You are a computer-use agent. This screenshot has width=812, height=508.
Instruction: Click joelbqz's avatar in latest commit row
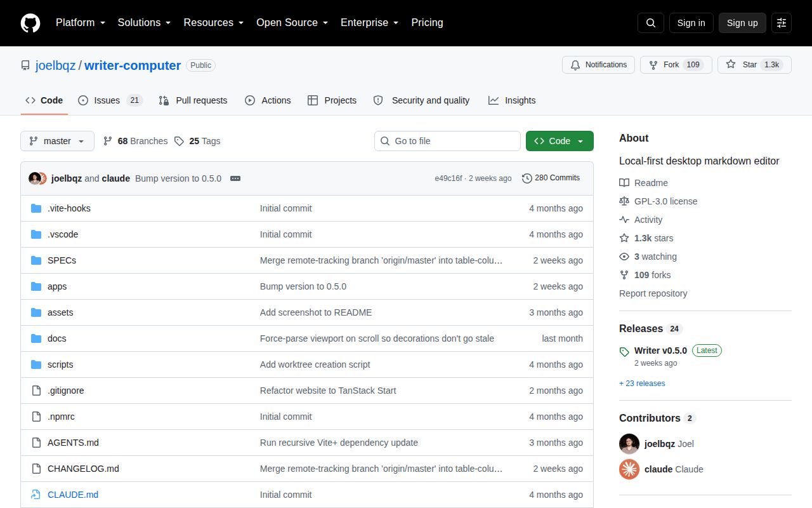[34, 178]
